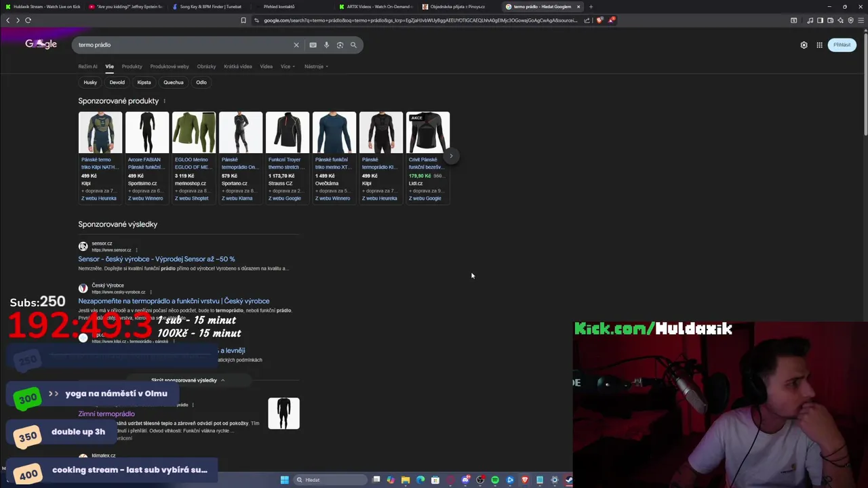Click the Brave Shields icon
868x488 pixels.
[599, 20]
